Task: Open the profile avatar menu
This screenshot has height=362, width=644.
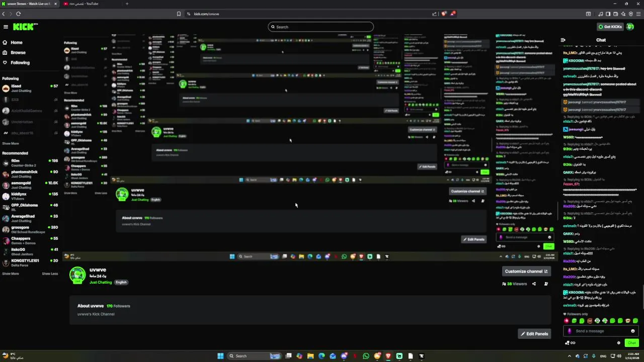Action: [630, 27]
